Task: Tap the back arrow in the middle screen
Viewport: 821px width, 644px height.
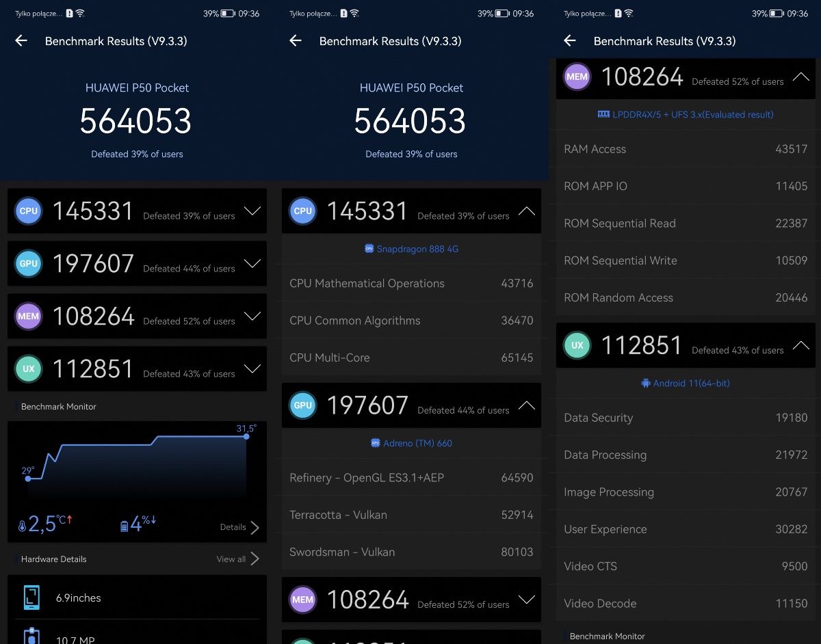Action: (x=296, y=41)
